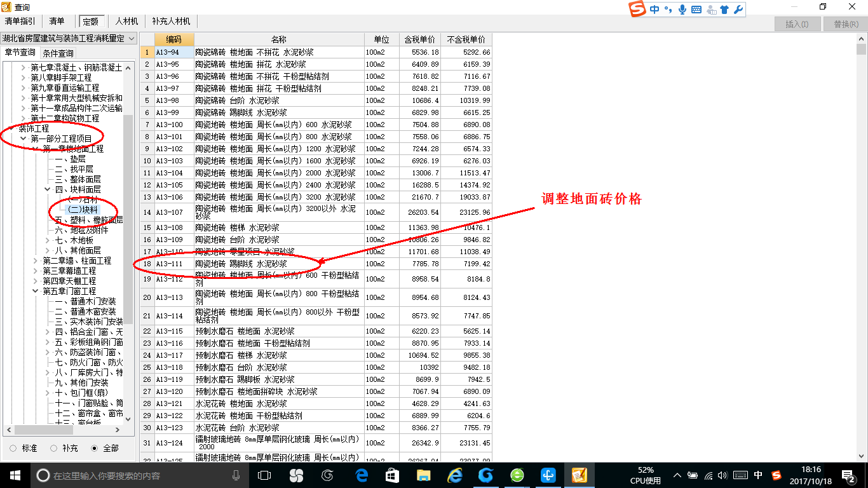
Task: Open touch keyboard tray icon
Action: (740, 475)
